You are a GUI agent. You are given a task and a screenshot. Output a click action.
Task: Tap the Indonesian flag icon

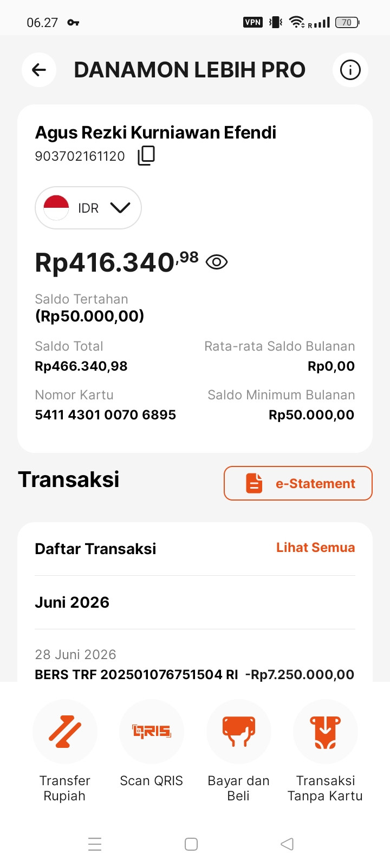coord(56,208)
